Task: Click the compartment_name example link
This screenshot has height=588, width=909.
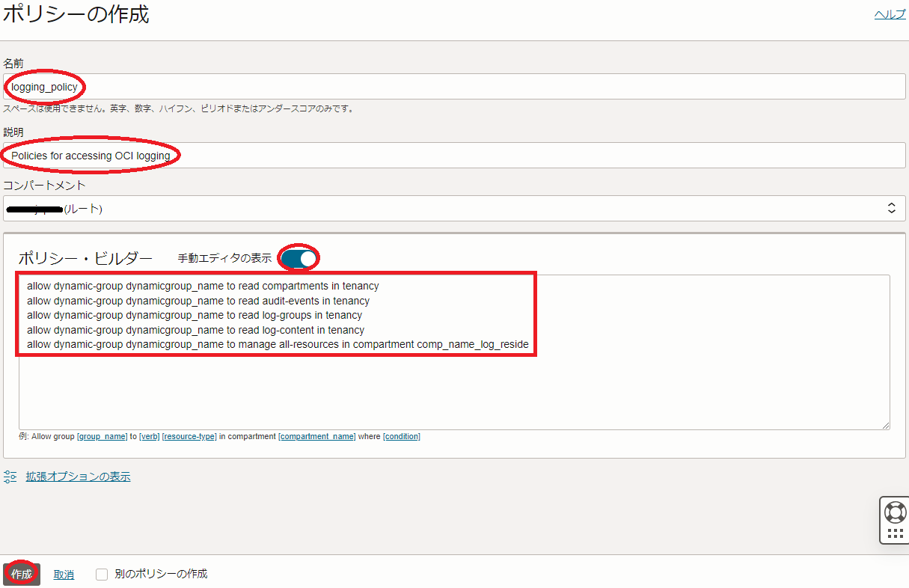Action: [x=316, y=437]
